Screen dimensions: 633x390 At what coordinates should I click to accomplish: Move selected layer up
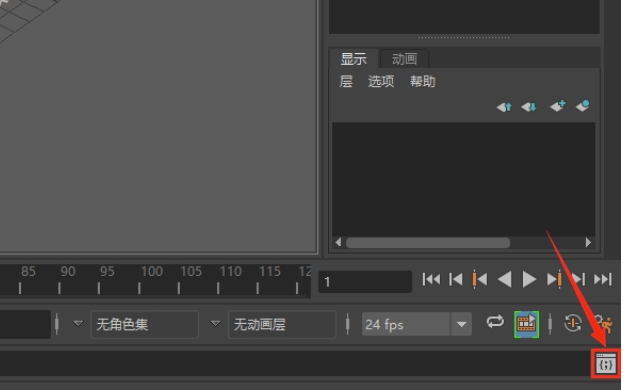[x=504, y=107]
